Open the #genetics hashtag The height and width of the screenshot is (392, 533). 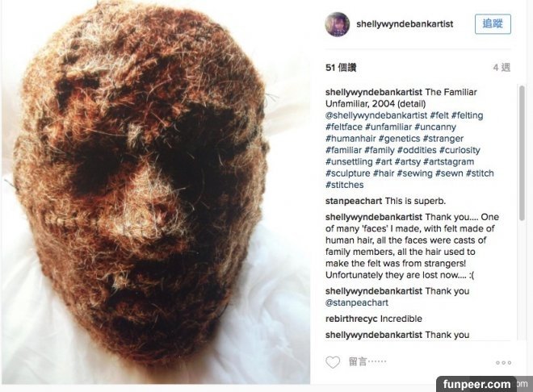pos(399,139)
